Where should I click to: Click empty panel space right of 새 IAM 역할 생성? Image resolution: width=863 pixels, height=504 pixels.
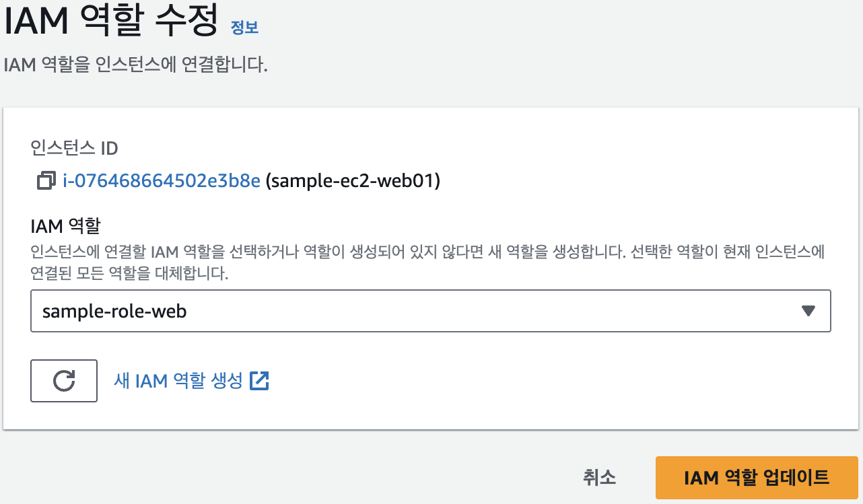(539, 381)
